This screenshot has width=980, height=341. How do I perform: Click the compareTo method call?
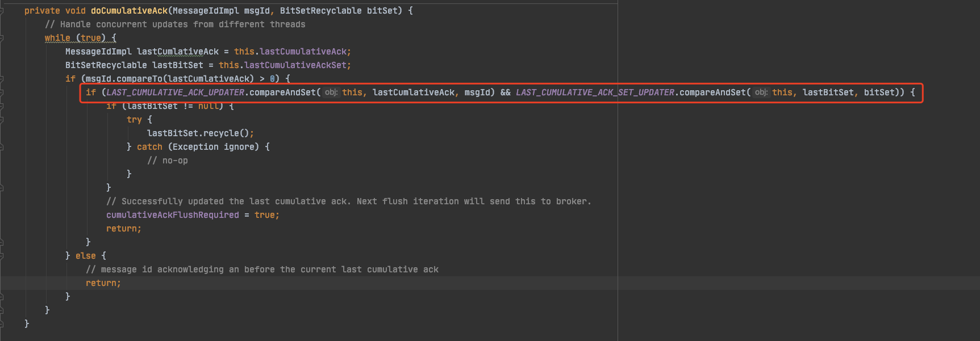tap(139, 79)
